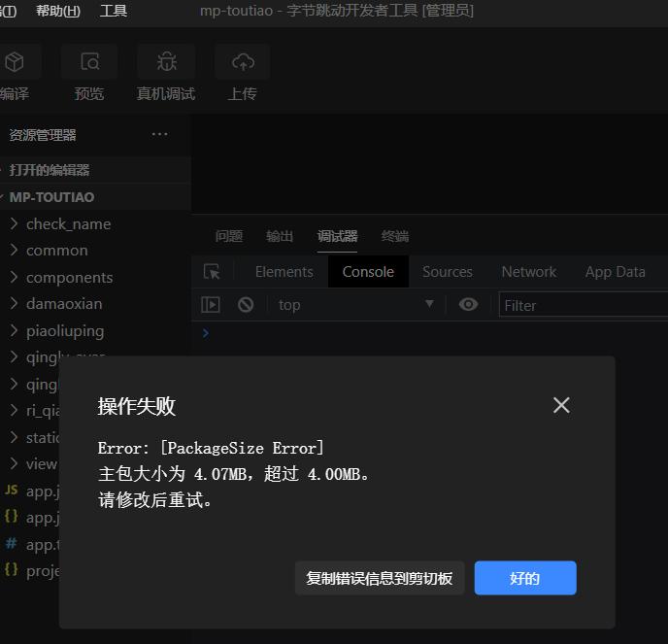Viewport: 668px width, 644px height.
Task: Open explorer more actions ellipsis
Action: point(160,134)
